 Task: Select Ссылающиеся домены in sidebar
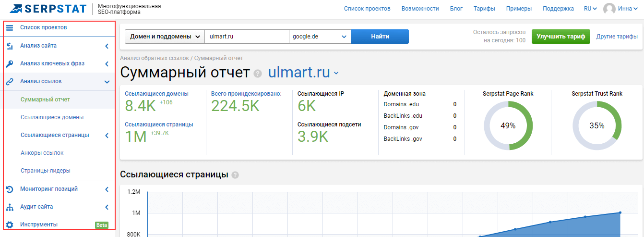click(52, 117)
